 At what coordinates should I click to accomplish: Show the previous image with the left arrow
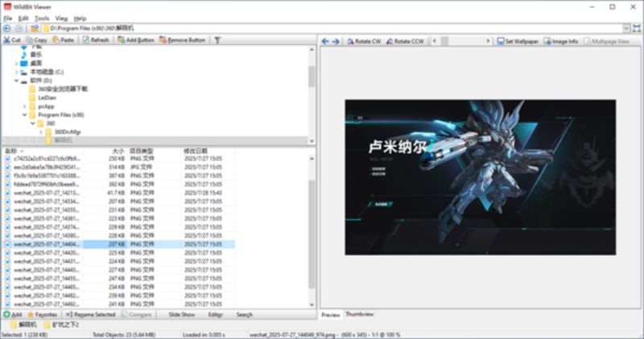(x=325, y=41)
